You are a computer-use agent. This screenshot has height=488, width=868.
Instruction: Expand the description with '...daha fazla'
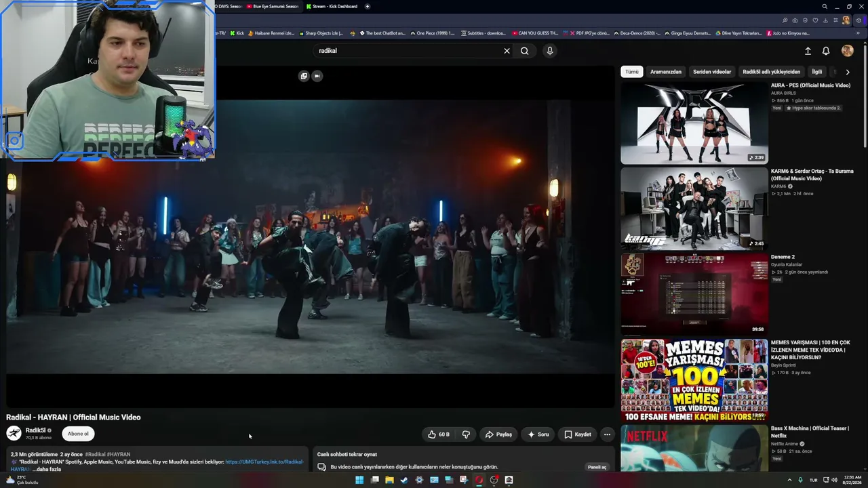[x=47, y=469]
